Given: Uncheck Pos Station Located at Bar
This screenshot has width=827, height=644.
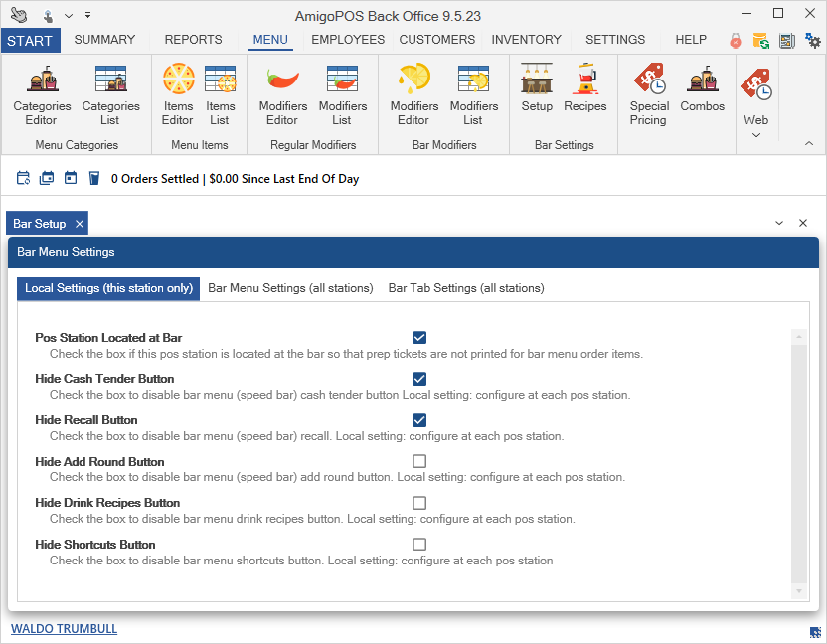Looking at the screenshot, I should [x=419, y=338].
